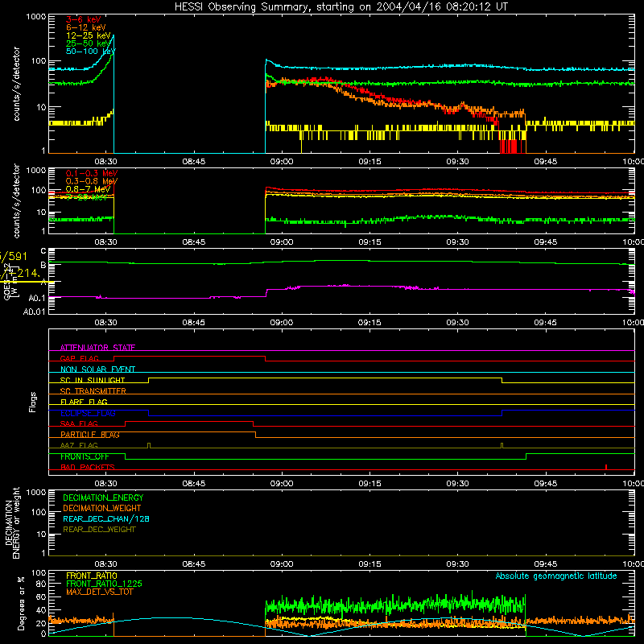Screen dimensions: 644x644
Task: Click the red spike on the BAD_PACKETS line
Action: 606,467
